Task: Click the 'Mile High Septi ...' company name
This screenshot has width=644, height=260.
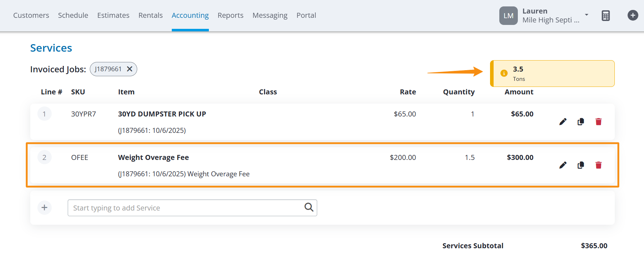Action: click(551, 20)
